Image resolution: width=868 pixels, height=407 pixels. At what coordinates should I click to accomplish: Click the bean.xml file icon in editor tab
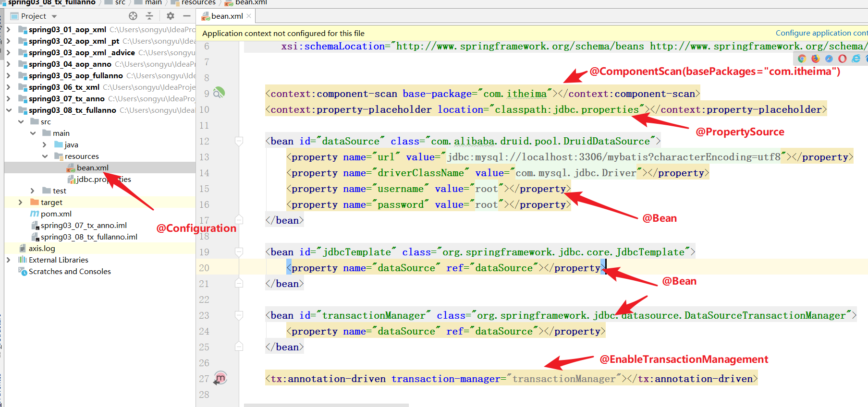206,16
